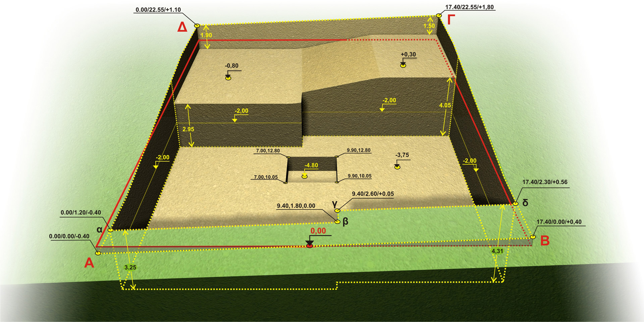Select the 7.00,12.80 coordinate label
Image resolution: width=644 pixels, height=322 pixels.
pos(268,151)
